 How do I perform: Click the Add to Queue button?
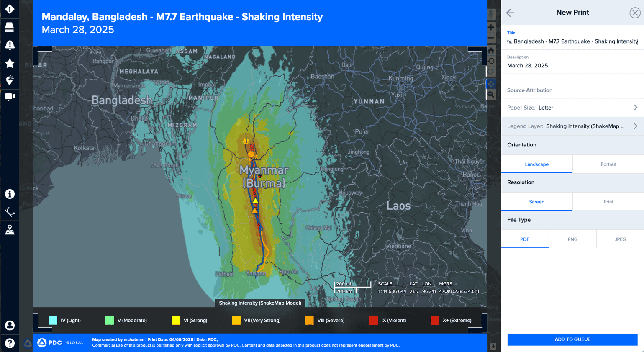[x=572, y=339]
